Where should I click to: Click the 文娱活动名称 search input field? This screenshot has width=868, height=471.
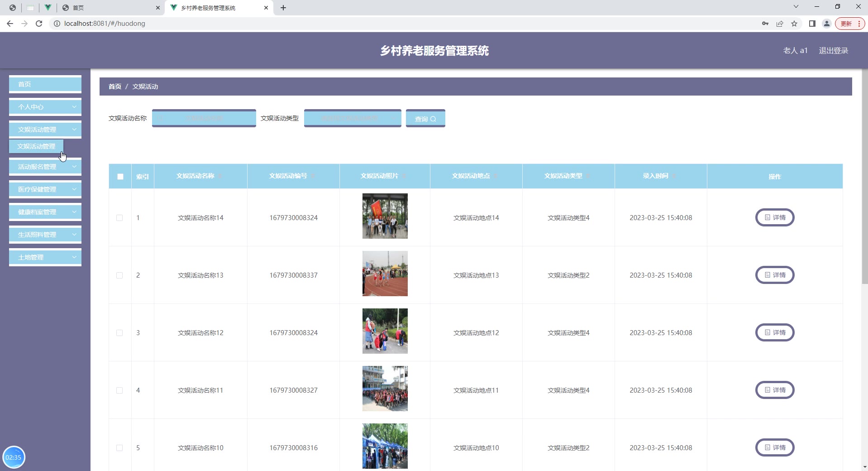pyautogui.click(x=204, y=118)
